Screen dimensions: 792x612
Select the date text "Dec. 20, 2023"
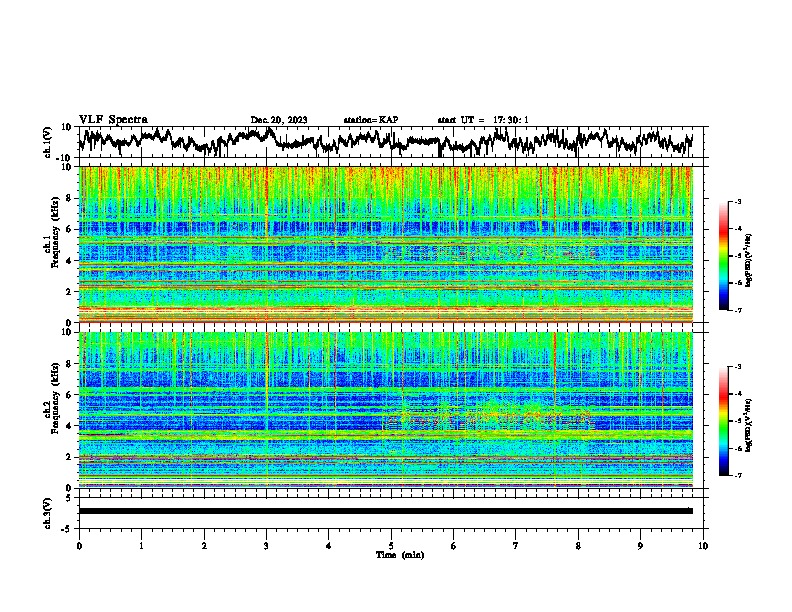(279, 120)
